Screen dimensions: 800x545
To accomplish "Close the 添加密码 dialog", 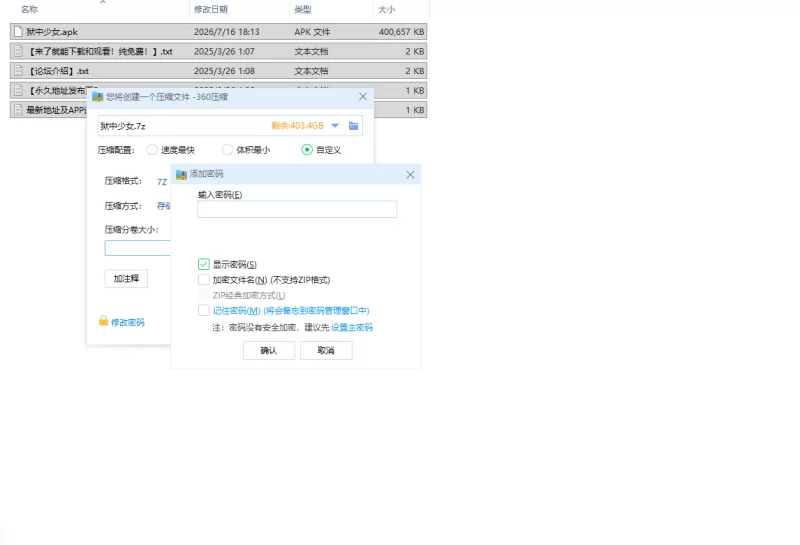I will point(410,175).
